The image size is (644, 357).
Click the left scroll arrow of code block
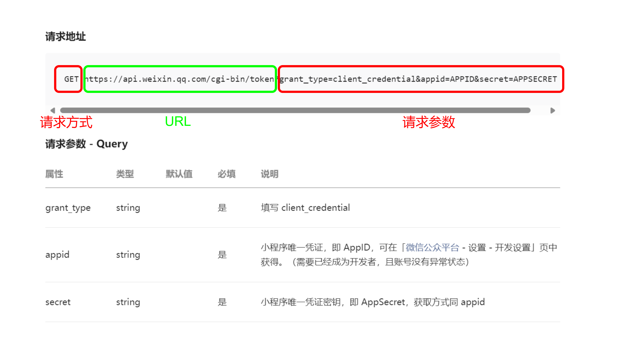(x=53, y=110)
